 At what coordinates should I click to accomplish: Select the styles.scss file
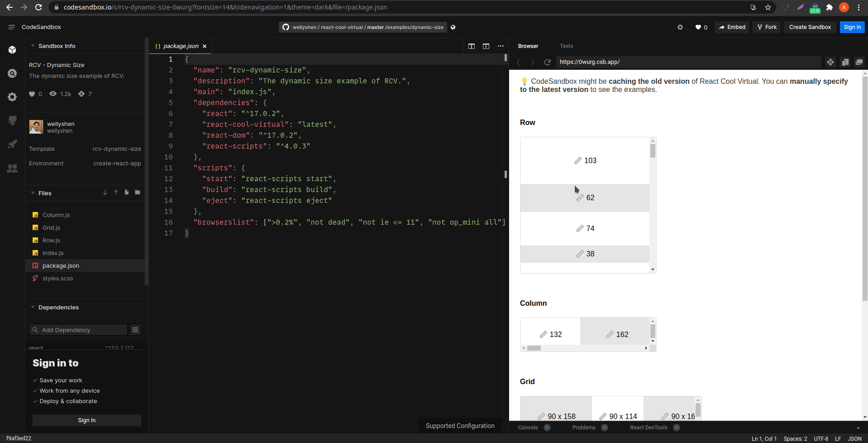click(x=57, y=278)
